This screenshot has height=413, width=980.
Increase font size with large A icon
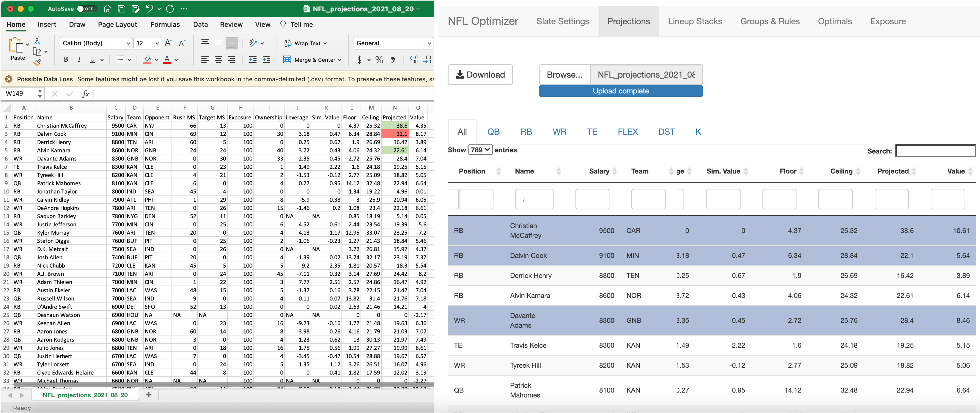click(169, 43)
